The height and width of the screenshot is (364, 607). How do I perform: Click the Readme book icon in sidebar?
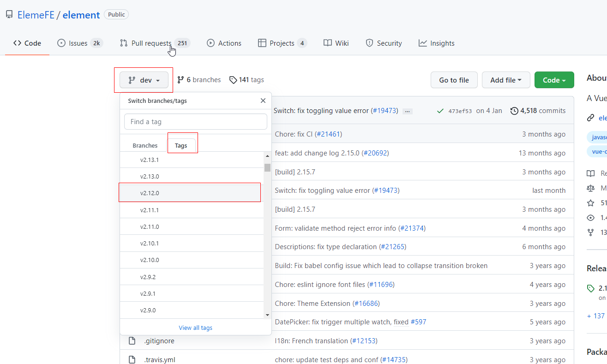(590, 173)
